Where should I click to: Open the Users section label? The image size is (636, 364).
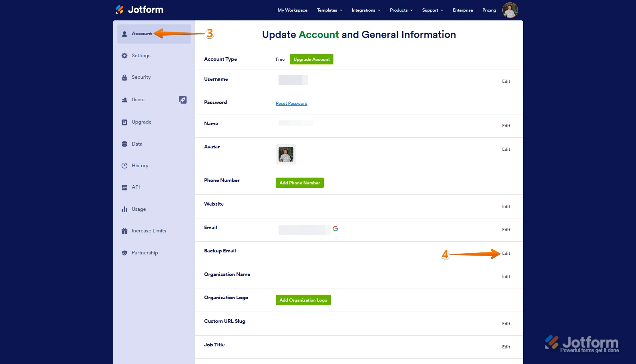(x=138, y=100)
